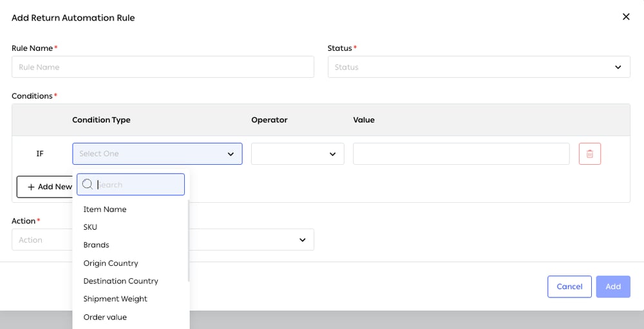Viewport: 644px width, 329px height.
Task: Close the Add Return Automation Rule dialog
Action: tap(626, 17)
